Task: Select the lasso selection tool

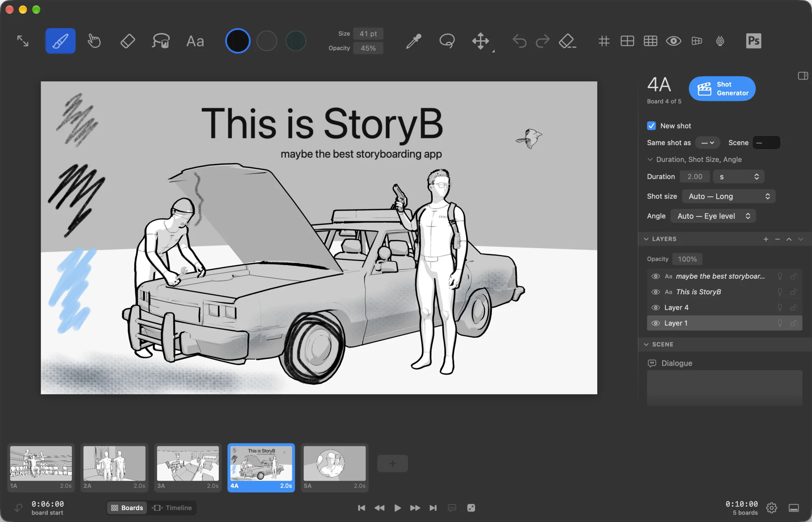Action: click(x=447, y=41)
